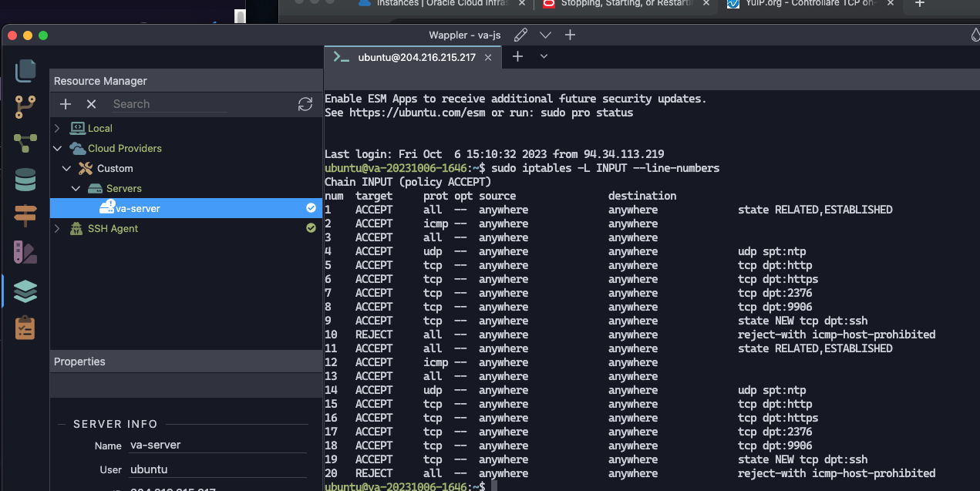Click va-server connected checkmark status
Viewport: 980px width, 491px height.
[311, 208]
